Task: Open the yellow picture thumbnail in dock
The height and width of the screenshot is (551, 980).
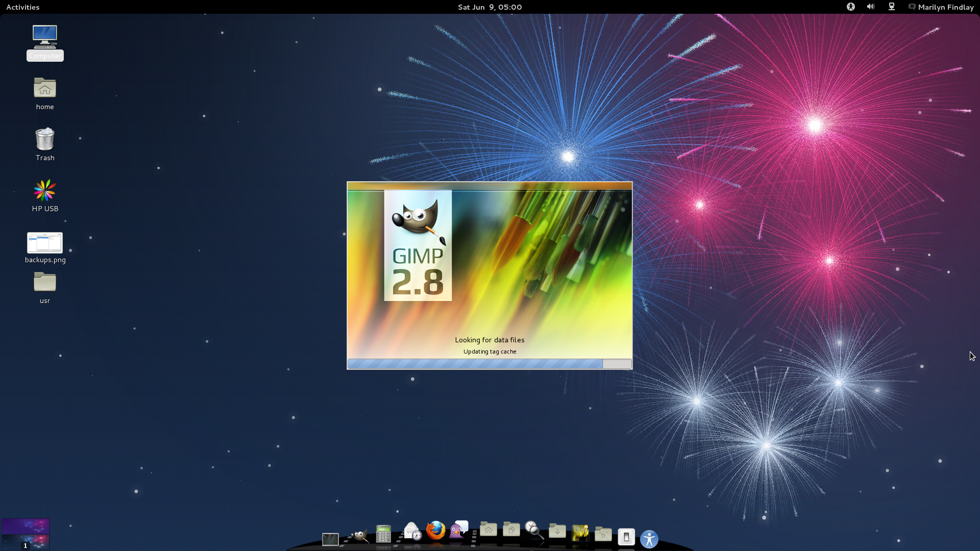Action: click(580, 533)
